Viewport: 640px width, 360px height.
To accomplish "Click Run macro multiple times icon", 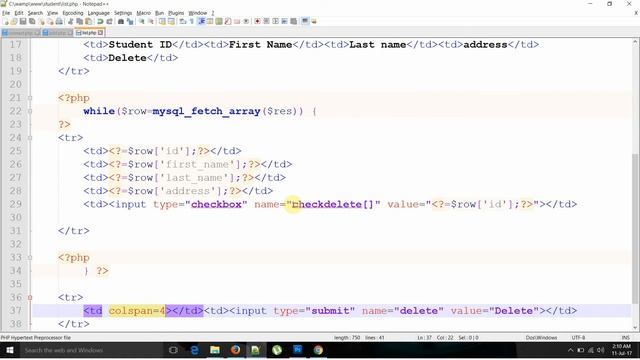I will [284, 21].
